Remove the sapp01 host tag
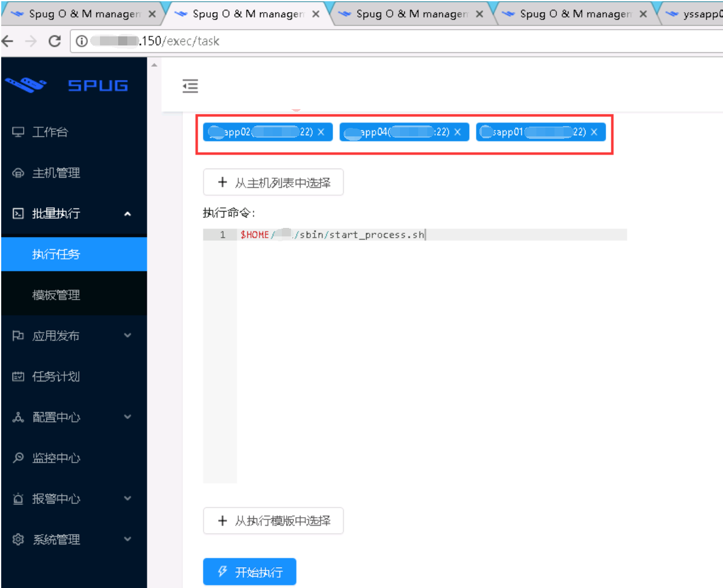 [594, 132]
